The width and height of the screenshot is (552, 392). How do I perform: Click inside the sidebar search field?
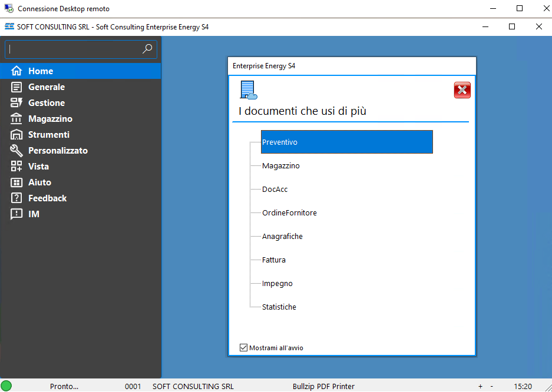[x=74, y=49]
